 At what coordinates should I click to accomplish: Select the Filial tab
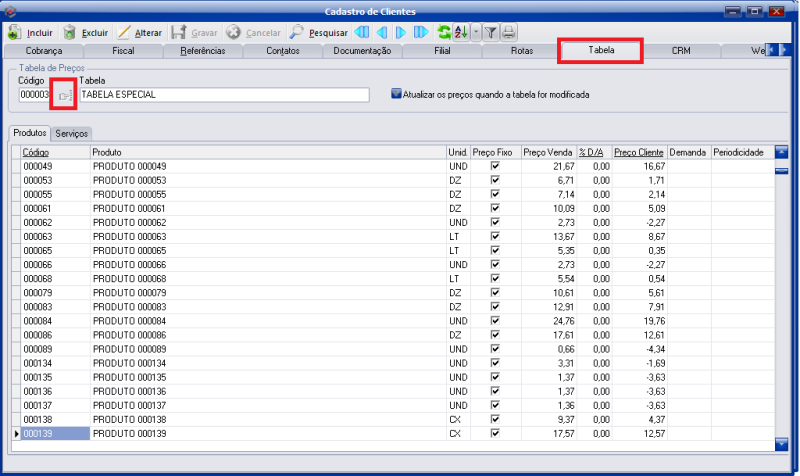click(x=442, y=51)
